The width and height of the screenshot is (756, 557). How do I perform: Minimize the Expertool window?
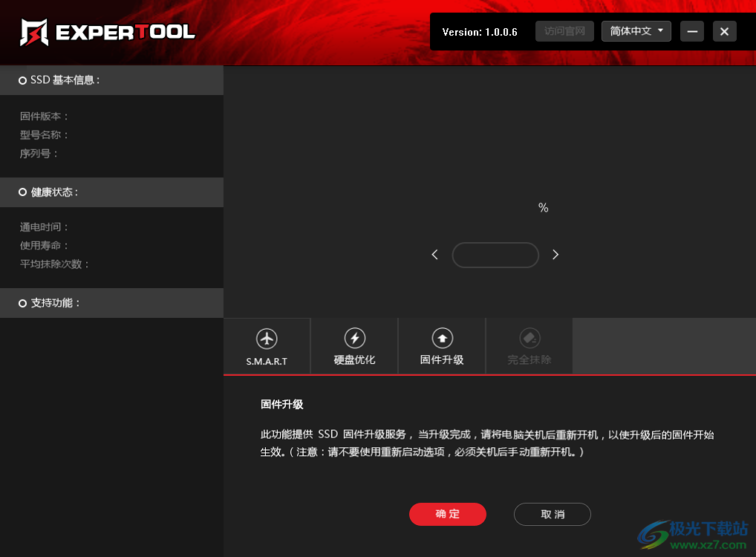coord(692,31)
